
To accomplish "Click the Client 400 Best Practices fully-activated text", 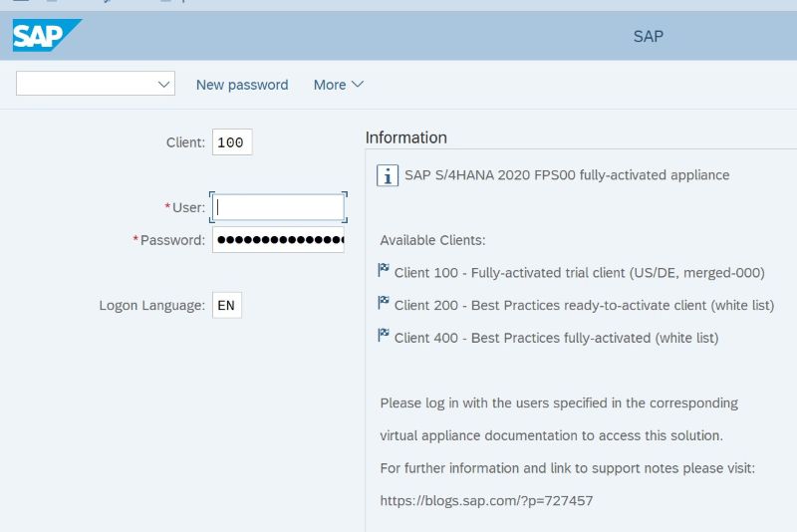I will click(557, 338).
